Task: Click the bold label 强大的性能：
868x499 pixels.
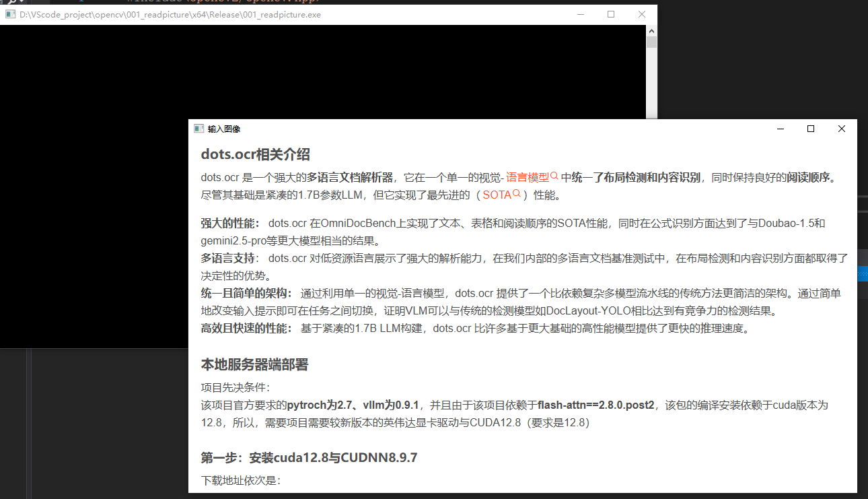Action: click(x=230, y=224)
